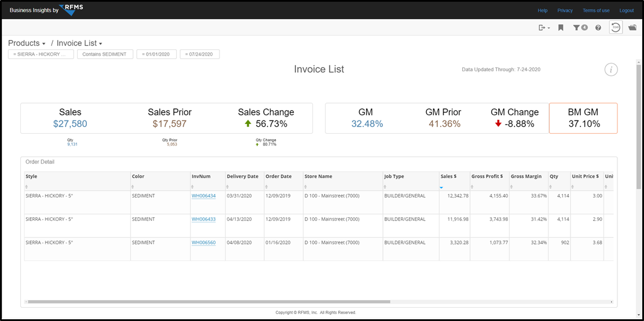
Task: Open the Contains SEDIMENT filter chip
Action: pos(105,54)
